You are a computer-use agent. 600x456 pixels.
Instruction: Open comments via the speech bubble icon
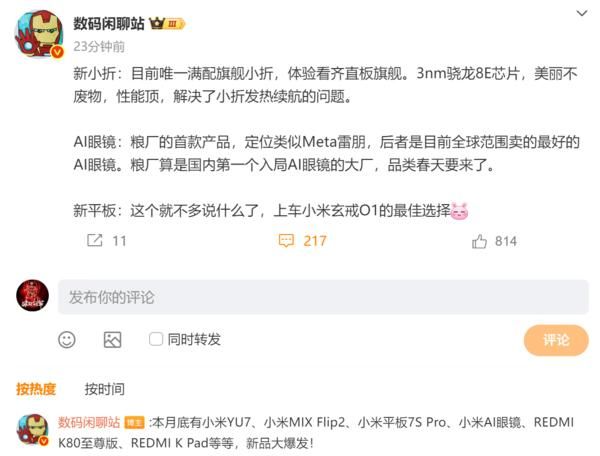pos(286,241)
